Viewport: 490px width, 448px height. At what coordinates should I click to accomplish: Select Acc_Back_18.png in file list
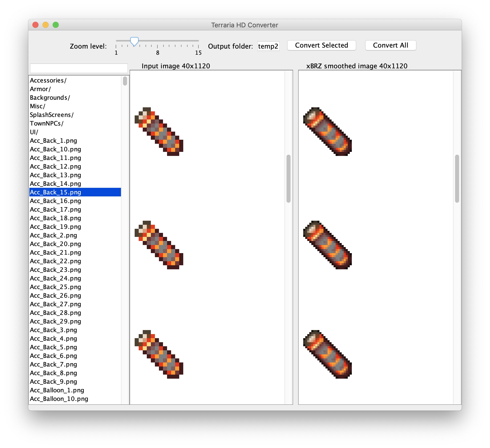click(75, 218)
